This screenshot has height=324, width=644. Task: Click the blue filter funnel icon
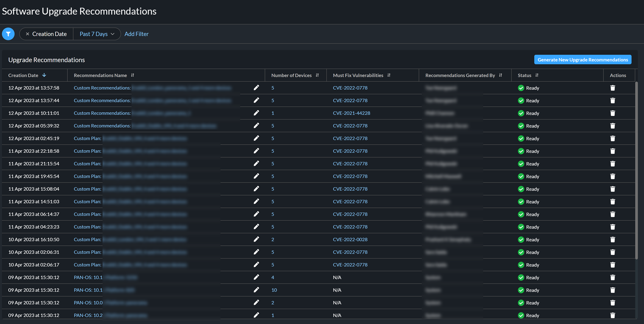(8, 34)
